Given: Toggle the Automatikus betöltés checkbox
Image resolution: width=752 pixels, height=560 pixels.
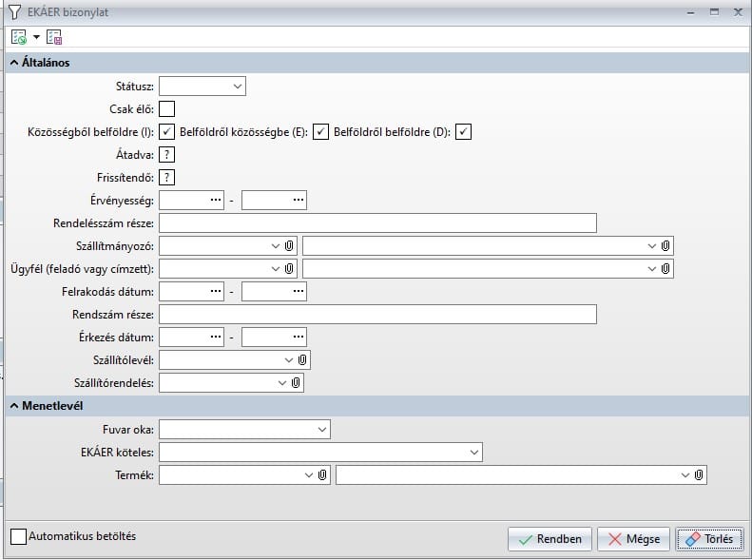Looking at the screenshot, I should click(18, 536).
